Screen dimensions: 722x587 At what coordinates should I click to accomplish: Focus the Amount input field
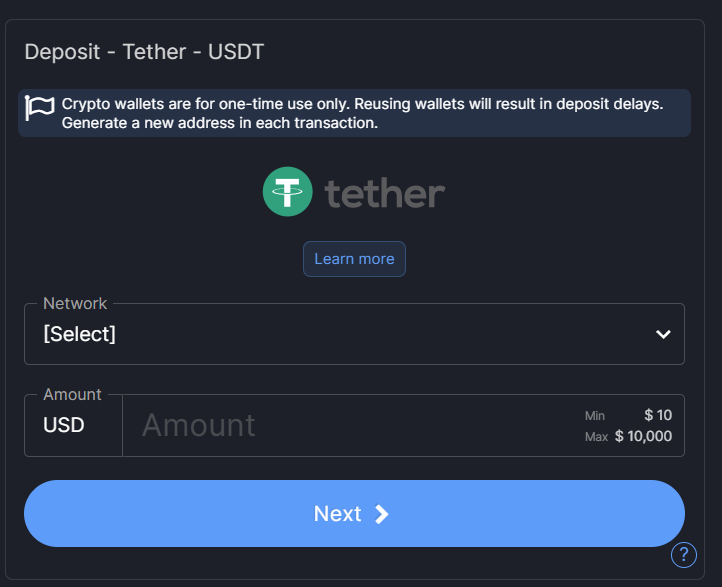350,425
